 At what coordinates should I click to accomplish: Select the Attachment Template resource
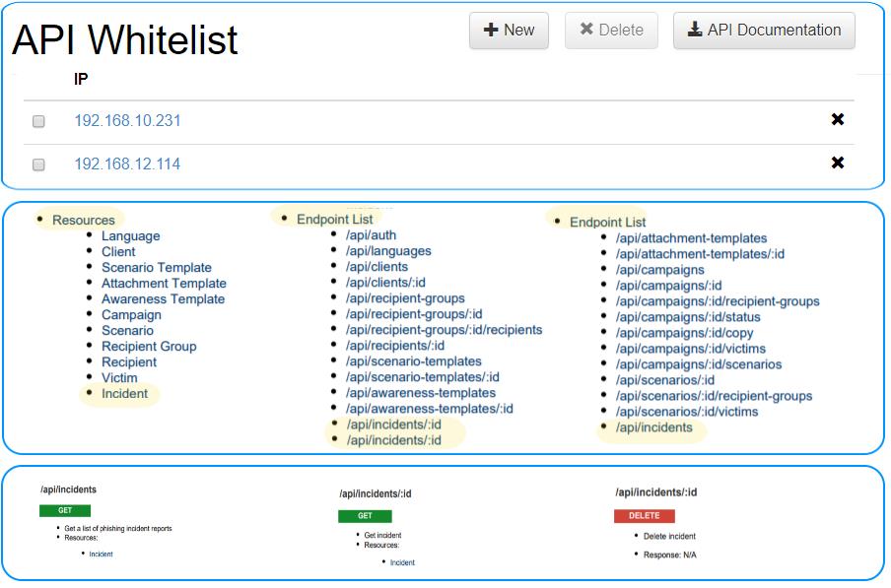pyautogui.click(x=164, y=284)
